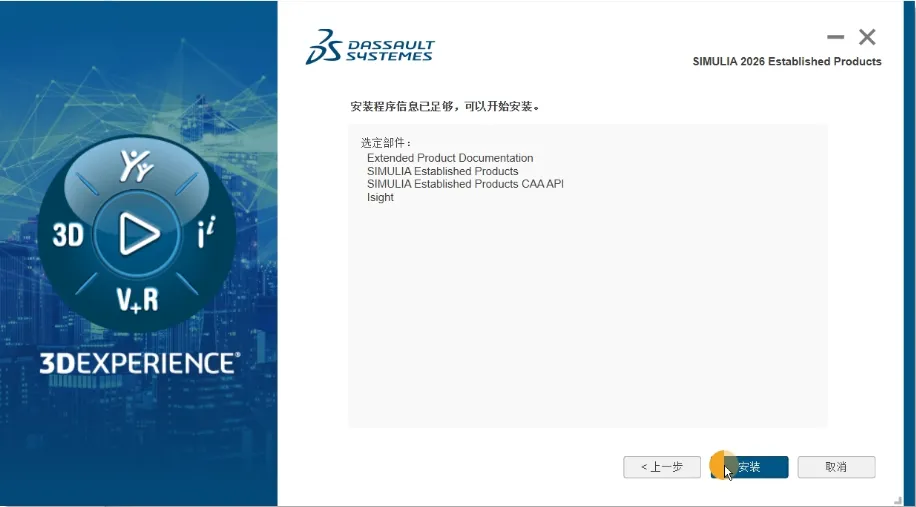Screen dimensions: 916x507
Task: Click the '选定部件:' heading
Action: point(386,143)
